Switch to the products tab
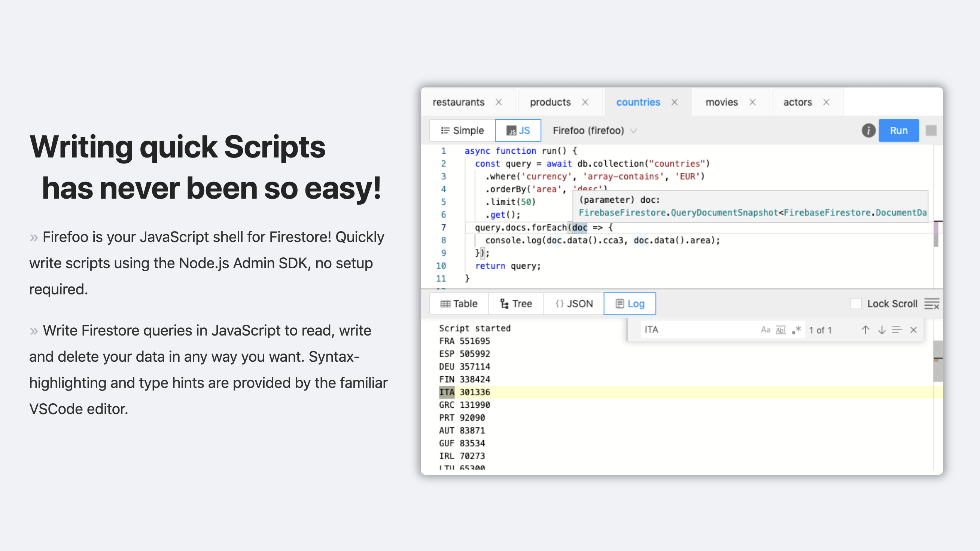The width and height of the screenshot is (980, 551). [x=550, y=102]
